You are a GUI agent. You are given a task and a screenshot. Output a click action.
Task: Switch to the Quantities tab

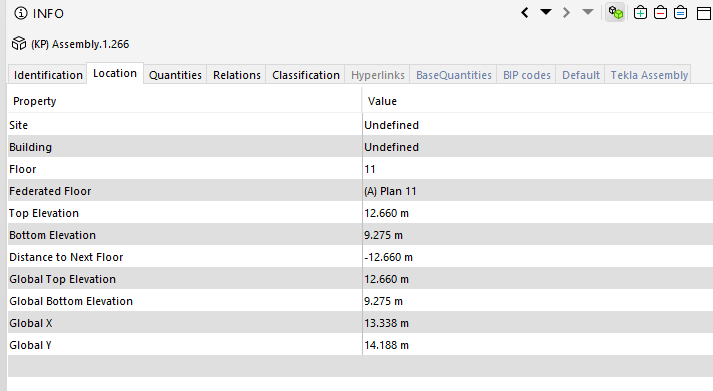tap(175, 75)
